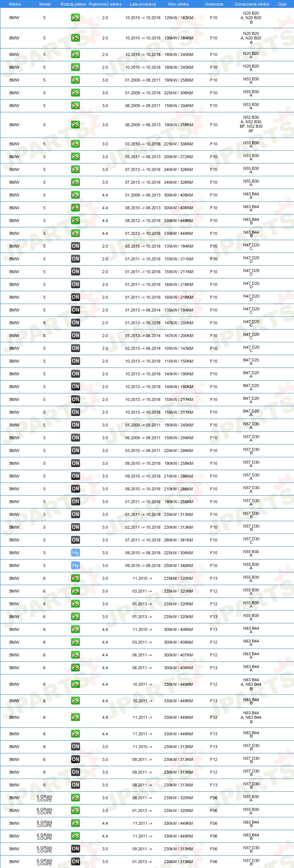Select petrol icon in the 300kW / 407KM row
Image resolution: width=294 pixels, height=868 pixels.
(76, 655)
